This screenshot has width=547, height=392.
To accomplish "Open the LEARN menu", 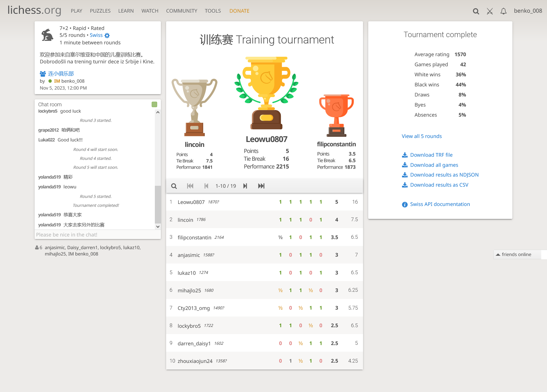I will (126, 11).
